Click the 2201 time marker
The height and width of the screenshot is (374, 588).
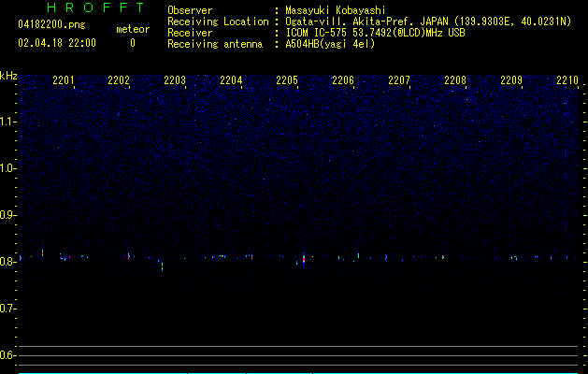[x=64, y=80]
